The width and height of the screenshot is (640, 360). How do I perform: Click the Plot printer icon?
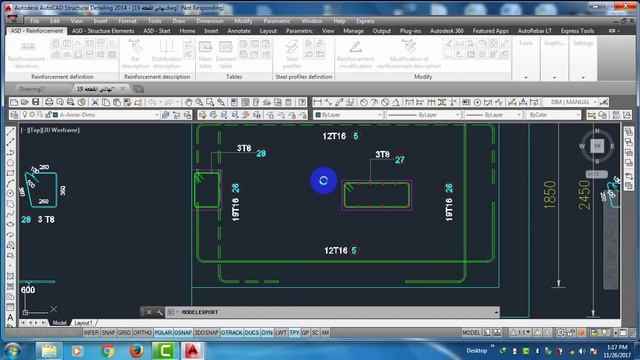pos(49,102)
